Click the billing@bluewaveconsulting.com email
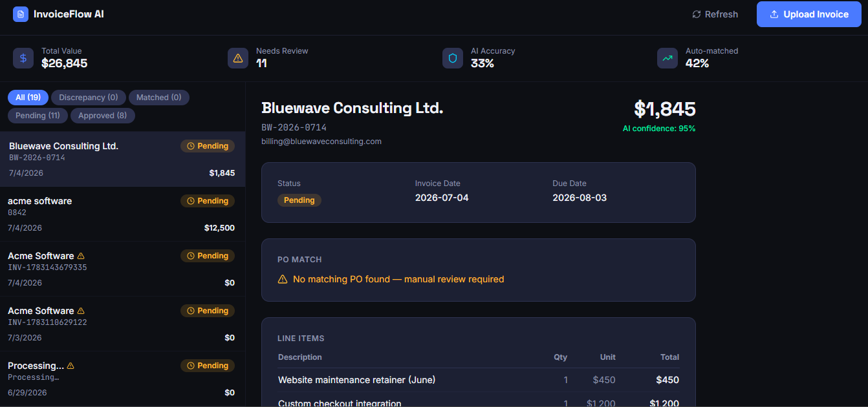This screenshot has height=407, width=868. [x=321, y=141]
